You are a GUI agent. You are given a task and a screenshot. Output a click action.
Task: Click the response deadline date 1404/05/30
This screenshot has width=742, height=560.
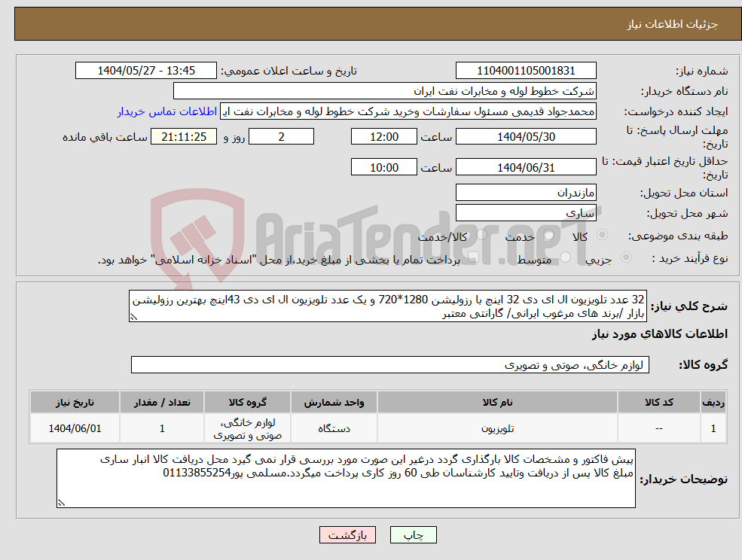526,137
